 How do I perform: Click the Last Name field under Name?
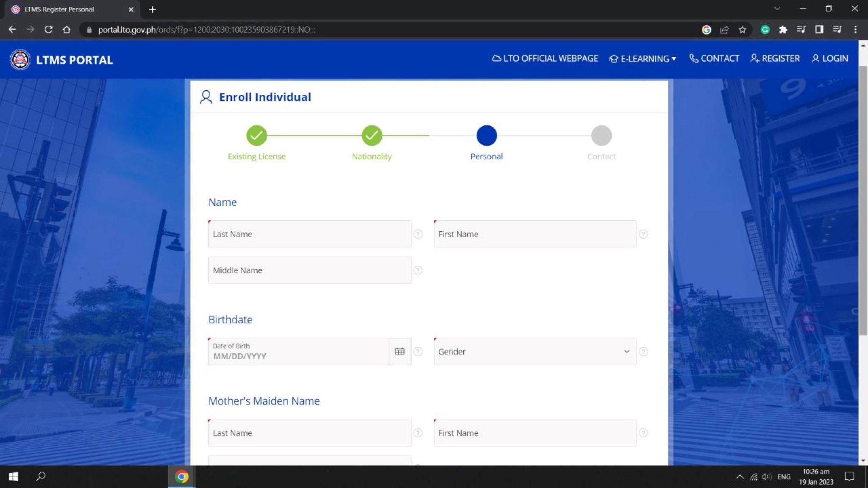(x=309, y=234)
